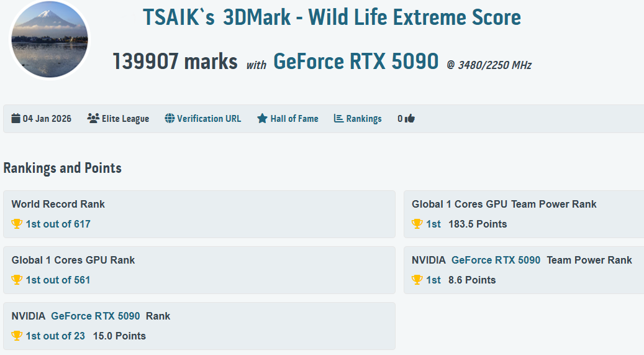Click GeForce RTX 5090 in the Team Power Rank card
Image resolution: width=644 pixels, height=355 pixels.
[x=496, y=260]
